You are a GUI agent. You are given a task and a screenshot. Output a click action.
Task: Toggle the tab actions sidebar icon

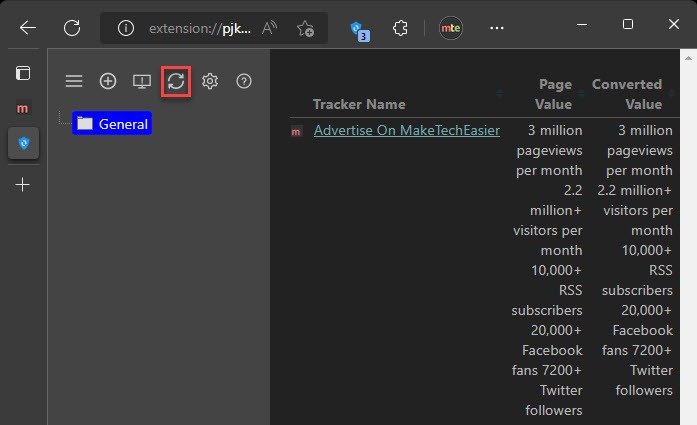(x=23, y=73)
